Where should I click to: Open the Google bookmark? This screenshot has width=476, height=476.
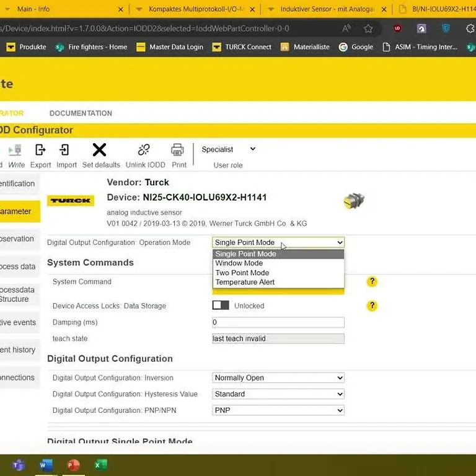click(356, 47)
